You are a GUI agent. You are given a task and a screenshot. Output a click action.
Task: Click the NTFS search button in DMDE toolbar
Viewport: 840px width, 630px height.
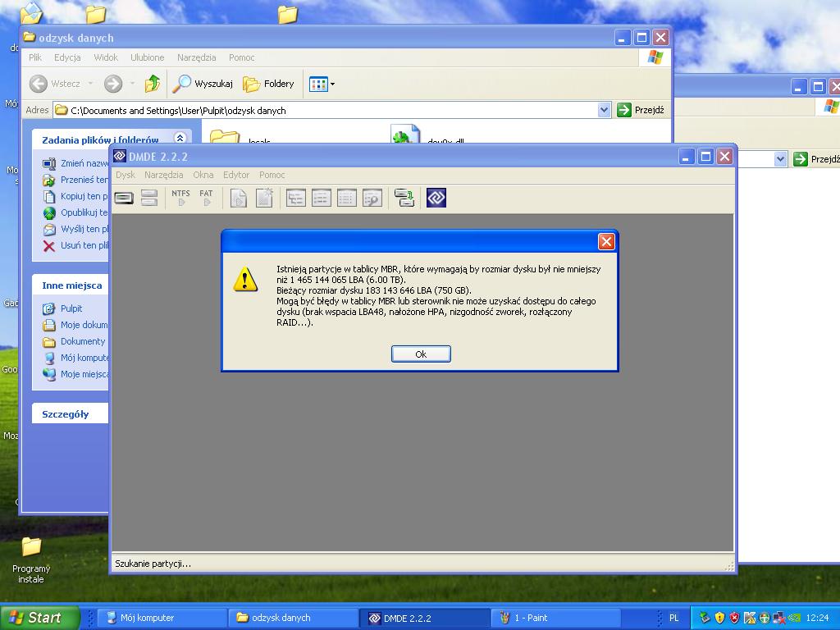coord(180,198)
